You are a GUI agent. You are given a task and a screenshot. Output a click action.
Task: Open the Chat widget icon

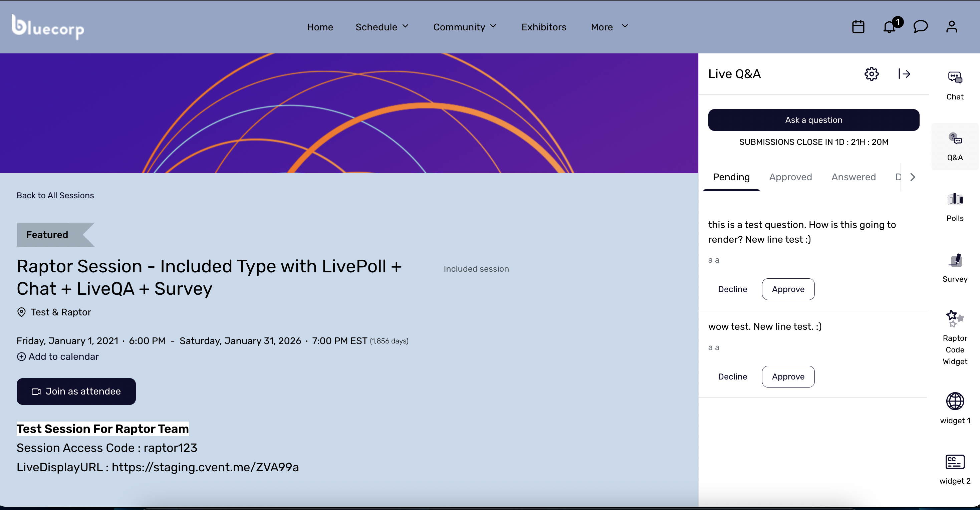tap(955, 78)
